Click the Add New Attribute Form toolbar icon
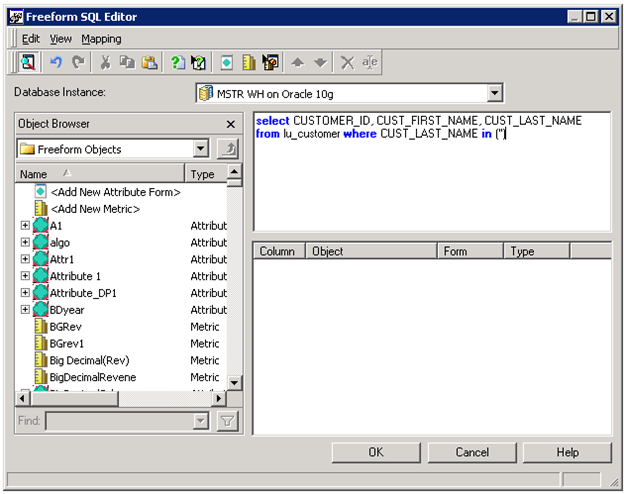Screen dimensions: 624x494 pos(226,62)
